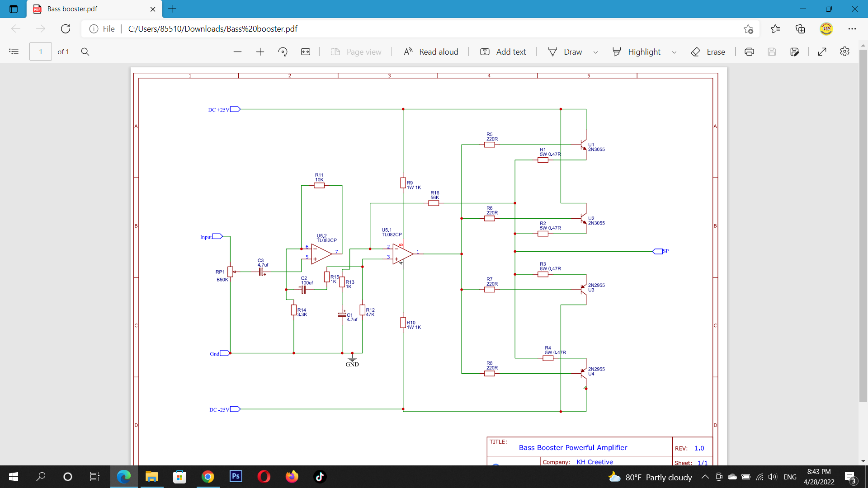Click the forward navigation arrow
Viewport: 868px width, 488px height.
[41, 28]
